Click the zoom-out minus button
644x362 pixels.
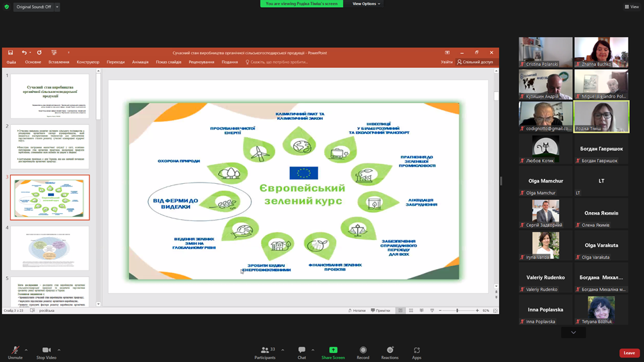[440, 311]
